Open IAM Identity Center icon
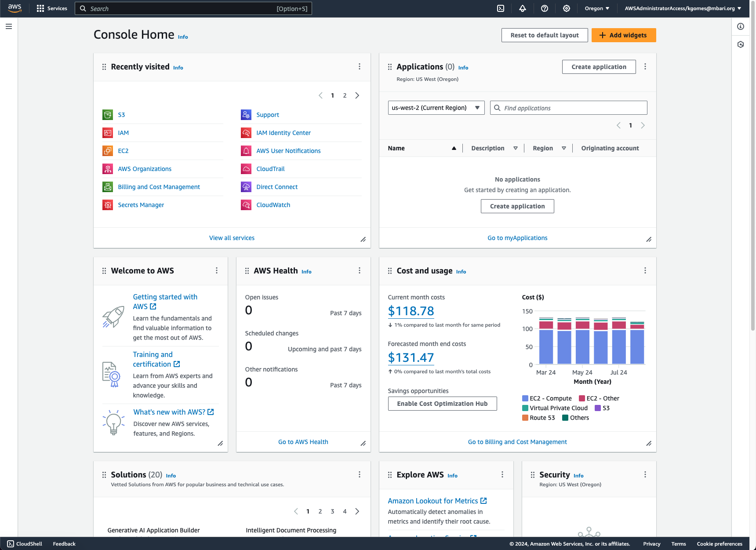The width and height of the screenshot is (756, 550). [246, 133]
